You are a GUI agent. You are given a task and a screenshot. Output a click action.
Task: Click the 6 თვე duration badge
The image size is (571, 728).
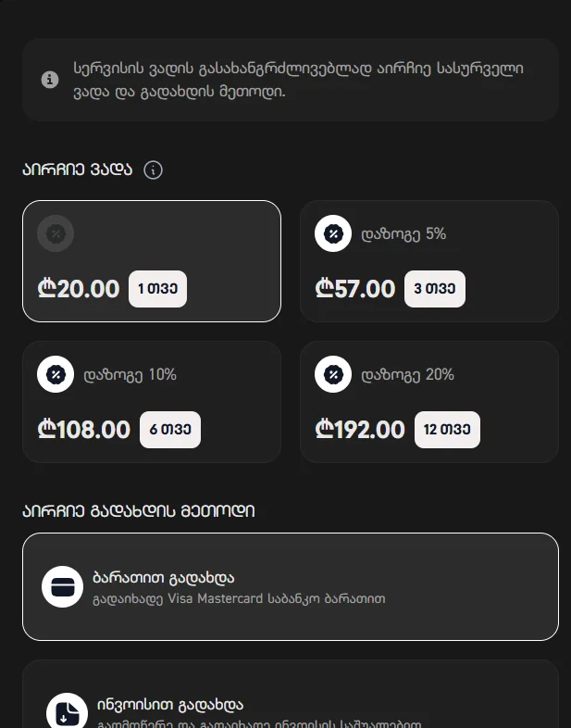tap(170, 430)
